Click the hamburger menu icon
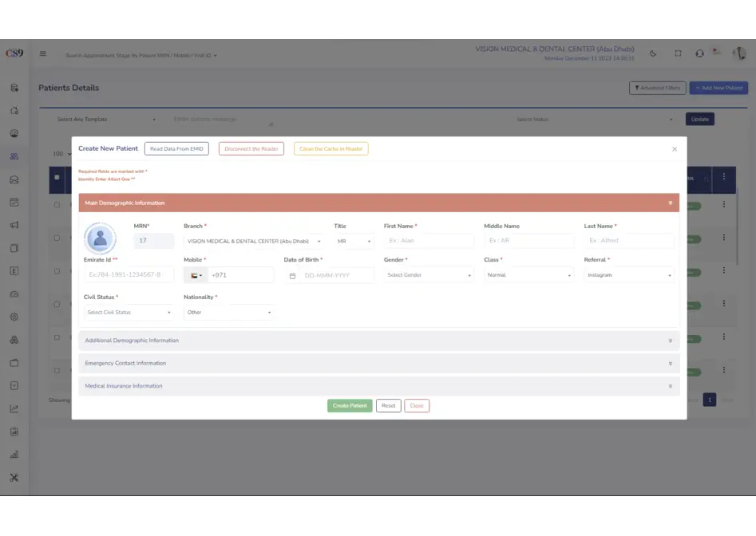 point(43,54)
